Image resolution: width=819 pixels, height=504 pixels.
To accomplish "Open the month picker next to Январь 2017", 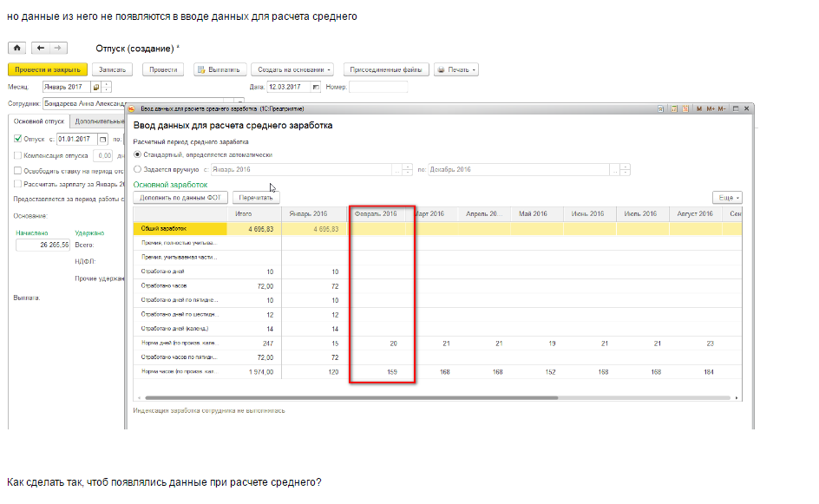I will pos(96,87).
